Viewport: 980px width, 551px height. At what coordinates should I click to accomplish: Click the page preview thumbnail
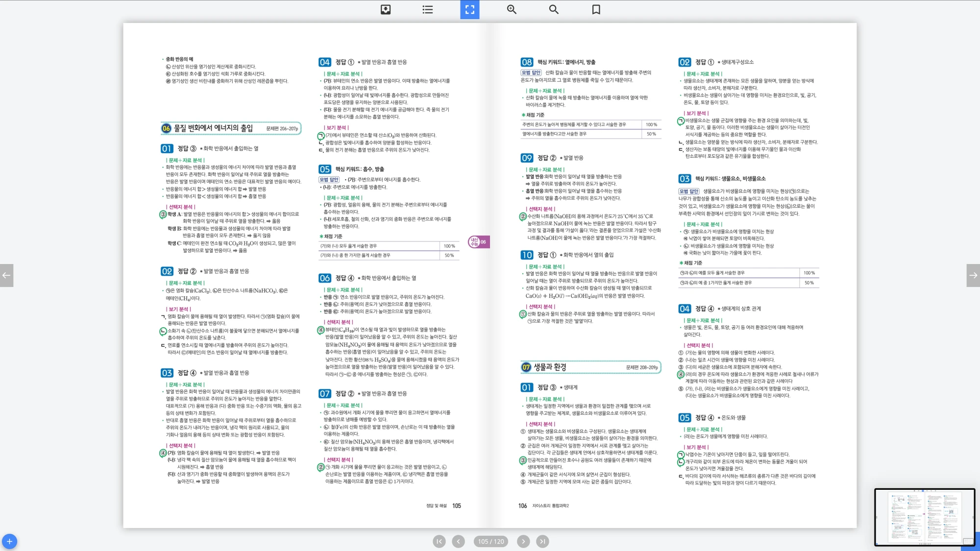point(924,517)
